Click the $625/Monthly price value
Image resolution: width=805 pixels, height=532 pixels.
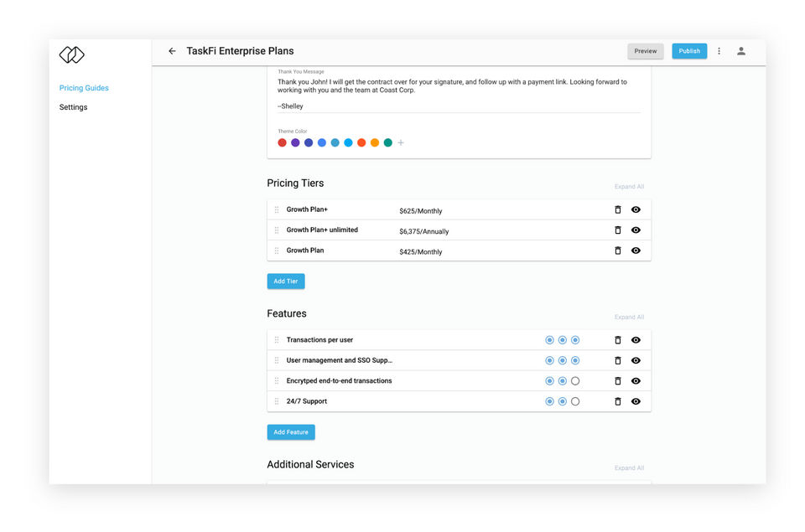[420, 211]
